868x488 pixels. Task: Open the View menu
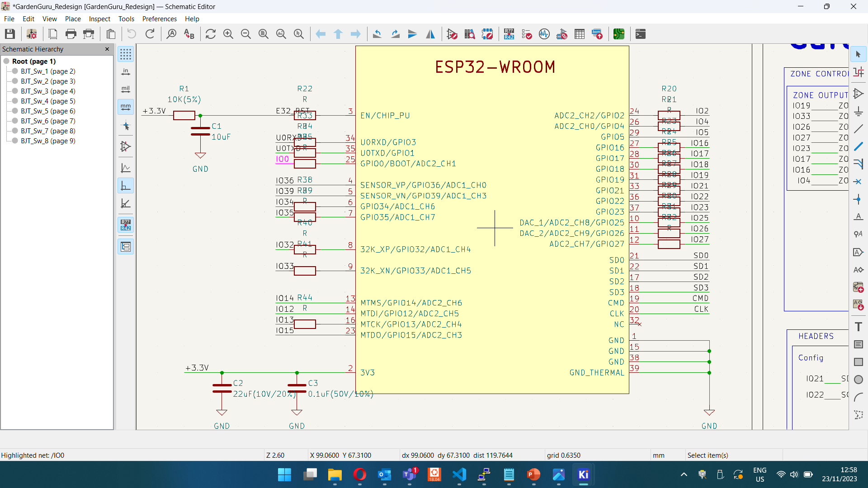pyautogui.click(x=49, y=19)
